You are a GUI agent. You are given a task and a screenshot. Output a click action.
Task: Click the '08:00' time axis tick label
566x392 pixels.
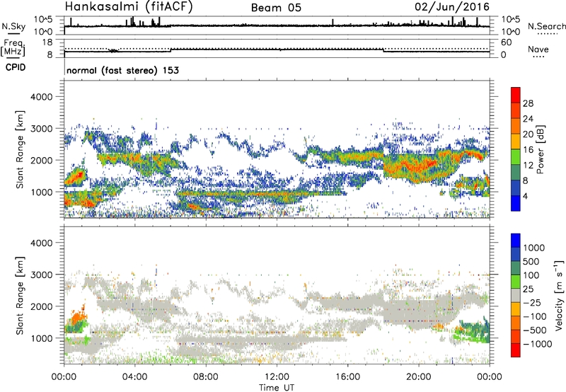pos(206,377)
